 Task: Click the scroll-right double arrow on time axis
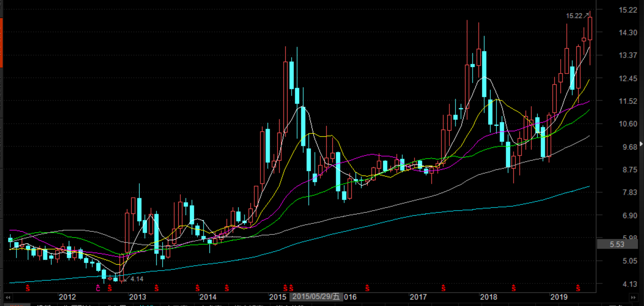pos(633,297)
